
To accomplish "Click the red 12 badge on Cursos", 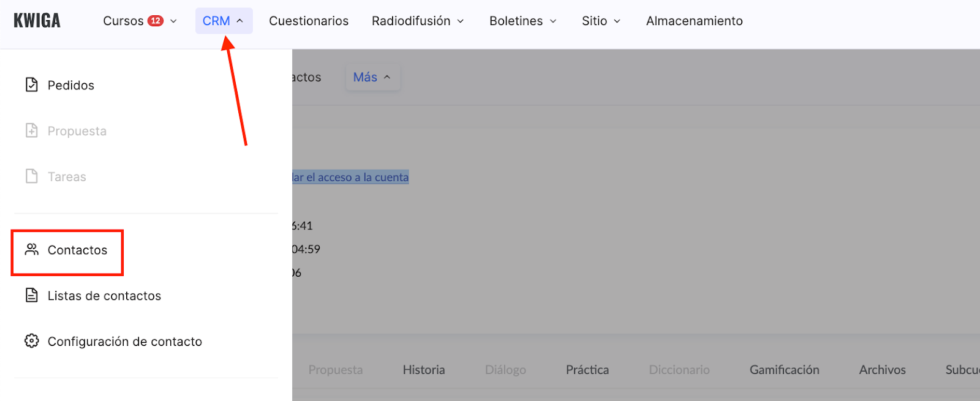I will (x=156, y=21).
